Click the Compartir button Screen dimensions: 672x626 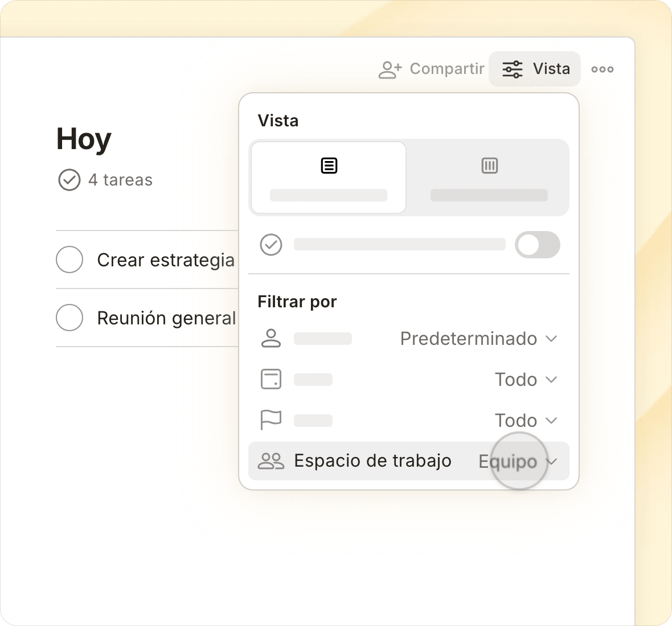point(432,69)
